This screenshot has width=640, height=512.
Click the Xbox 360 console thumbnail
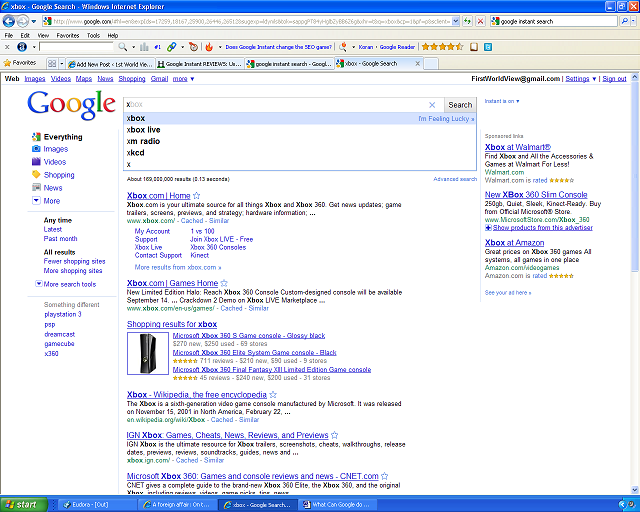pos(148,353)
